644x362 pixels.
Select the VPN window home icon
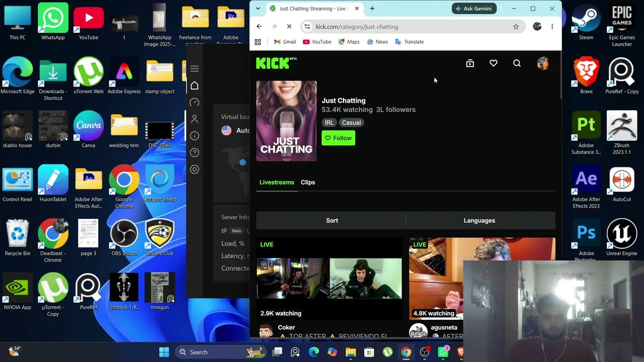tap(195, 85)
